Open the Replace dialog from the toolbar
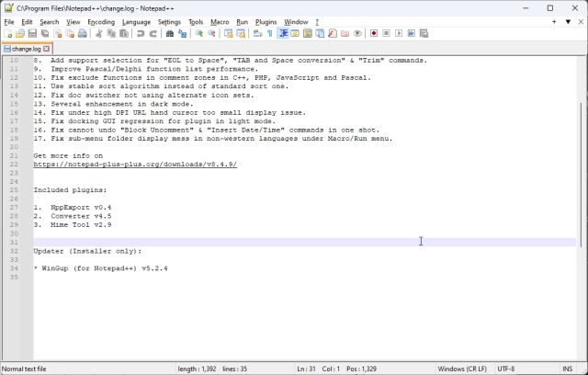The width and height of the screenshot is (588, 375). click(183, 34)
